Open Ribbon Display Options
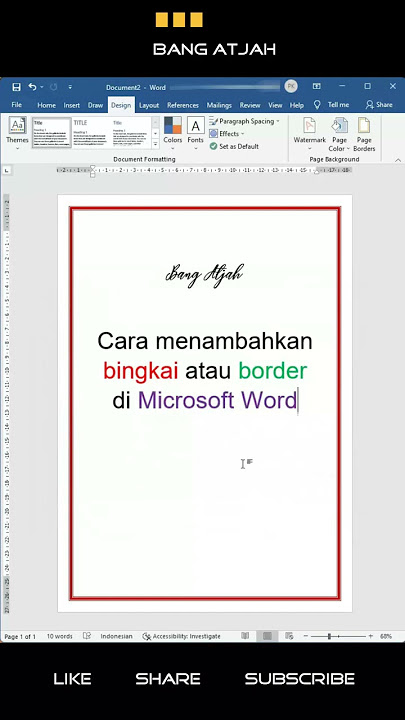Viewport: 405px width, 720px height. [x=316, y=86]
